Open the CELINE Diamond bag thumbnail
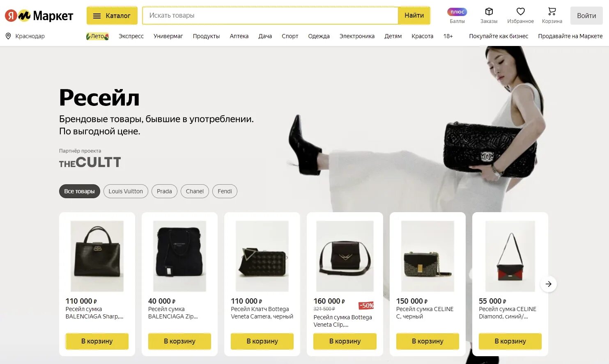This screenshot has width=609, height=364. click(510, 256)
